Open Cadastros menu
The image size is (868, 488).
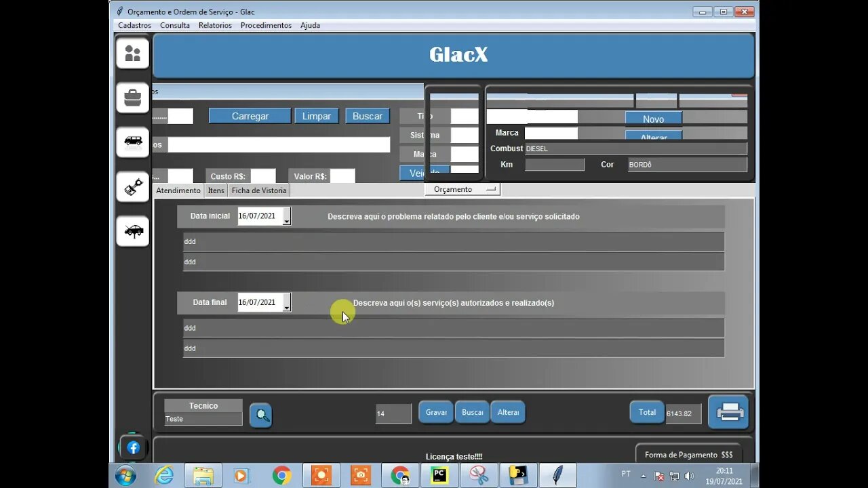134,25
